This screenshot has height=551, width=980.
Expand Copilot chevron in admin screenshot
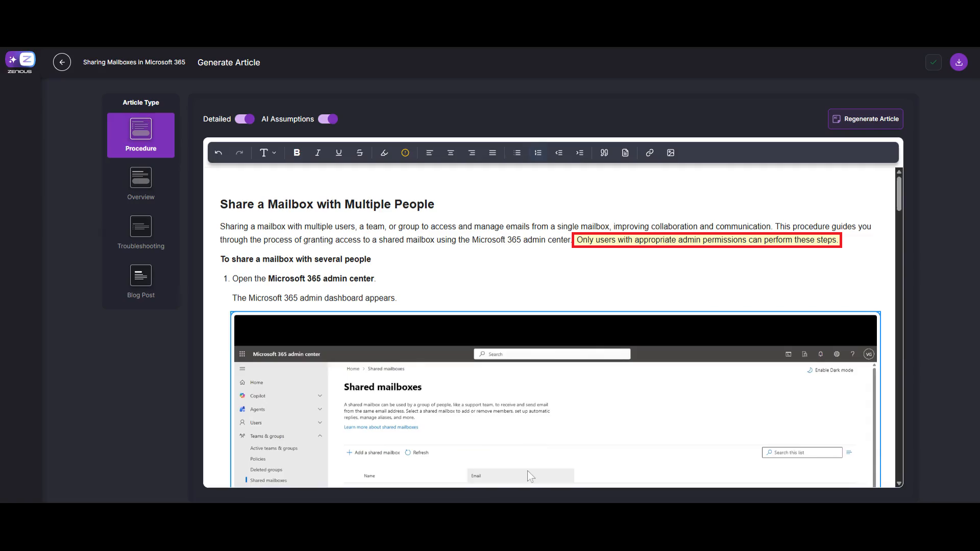click(x=320, y=396)
